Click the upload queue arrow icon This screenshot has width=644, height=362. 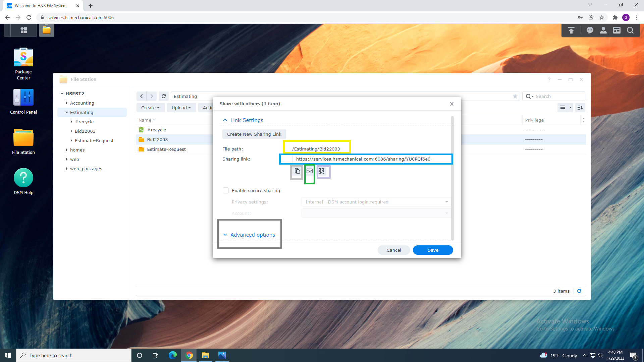click(x=571, y=31)
